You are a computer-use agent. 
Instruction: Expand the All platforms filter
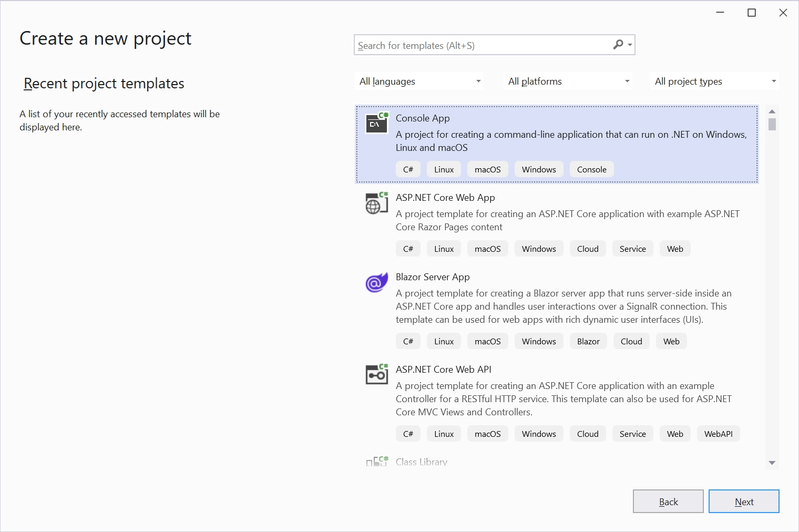pos(568,81)
